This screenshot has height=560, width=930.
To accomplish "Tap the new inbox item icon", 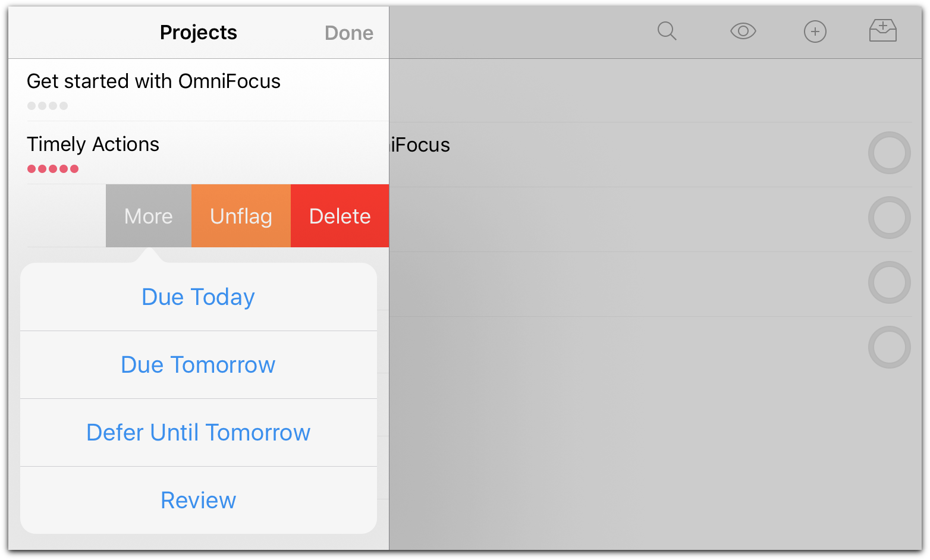I will [x=882, y=30].
